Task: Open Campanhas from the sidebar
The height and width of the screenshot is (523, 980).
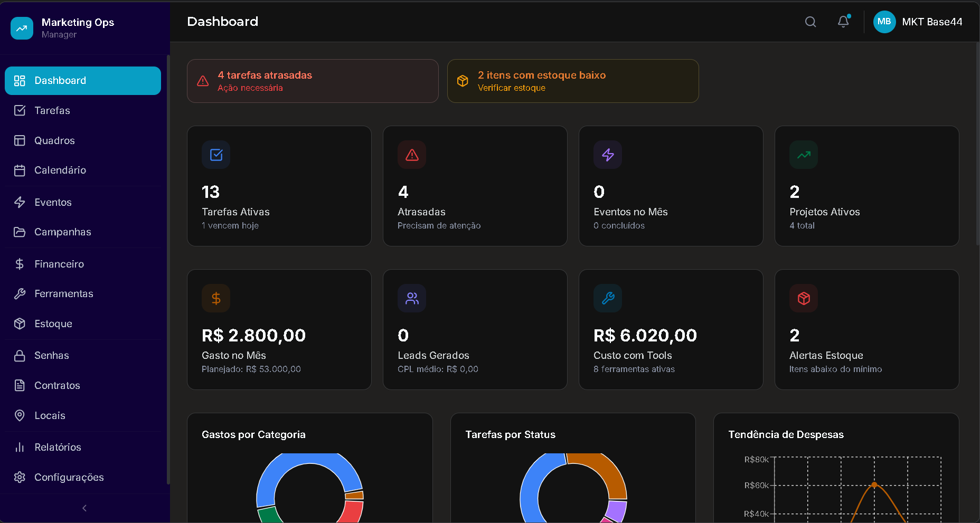Action: click(83, 232)
